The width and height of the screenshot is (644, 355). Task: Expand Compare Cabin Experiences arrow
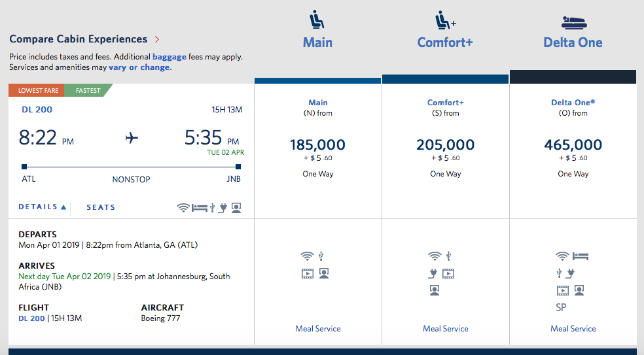coord(157,39)
